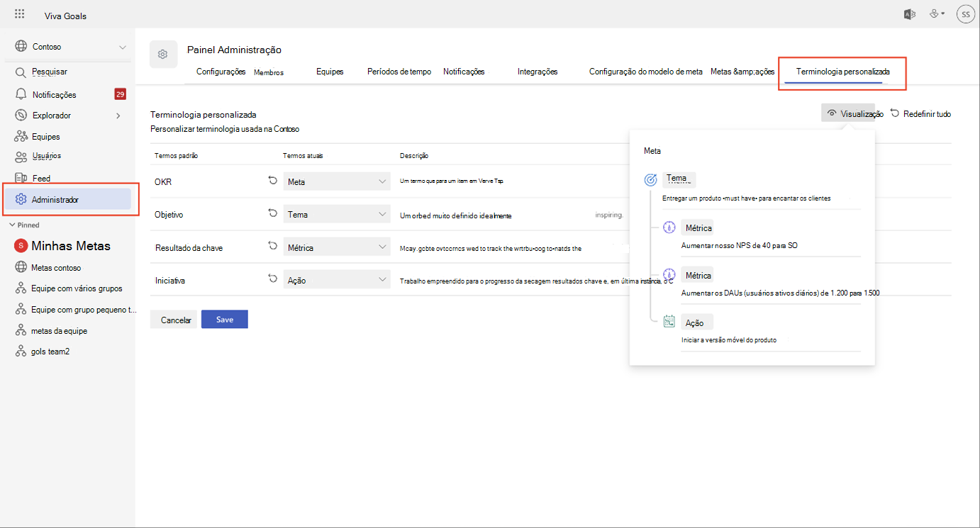980x528 pixels.
Task: Click the Equipes sidebar icon
Action: (x=21, y=137)
